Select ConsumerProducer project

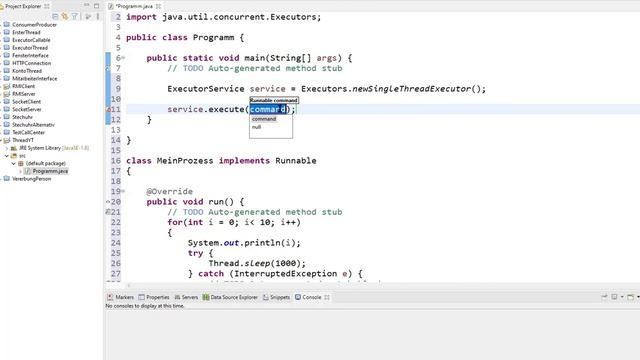pos(34,24)
